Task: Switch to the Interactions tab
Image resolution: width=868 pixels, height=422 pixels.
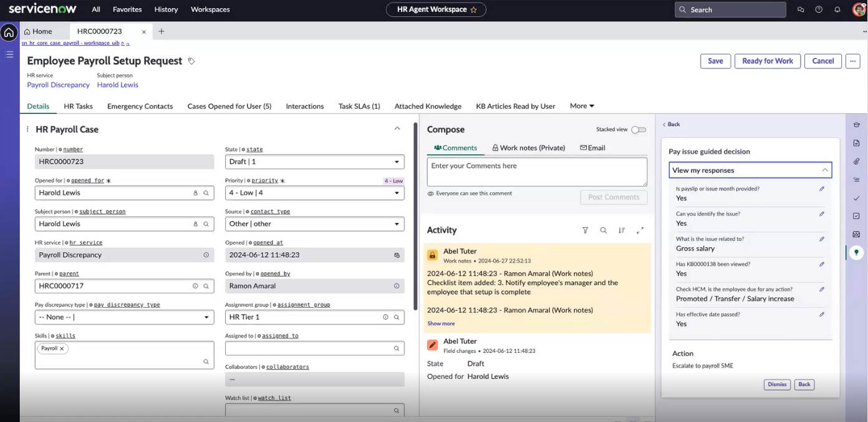Action: coord(305,106)
